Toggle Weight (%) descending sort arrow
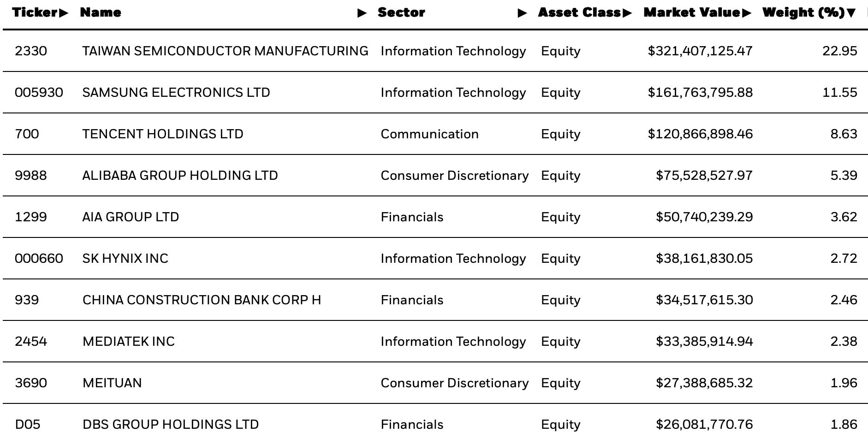 click(x=851, y=13)
